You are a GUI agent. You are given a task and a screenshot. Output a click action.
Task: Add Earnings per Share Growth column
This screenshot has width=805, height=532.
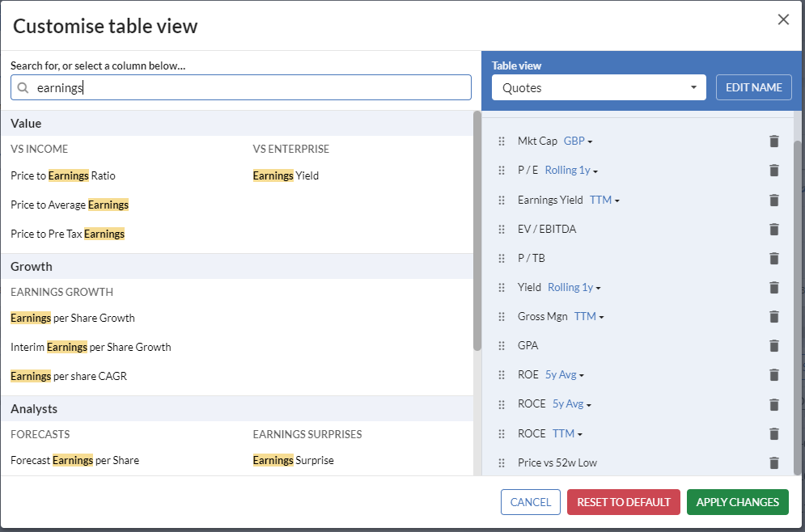pos(73,319)
